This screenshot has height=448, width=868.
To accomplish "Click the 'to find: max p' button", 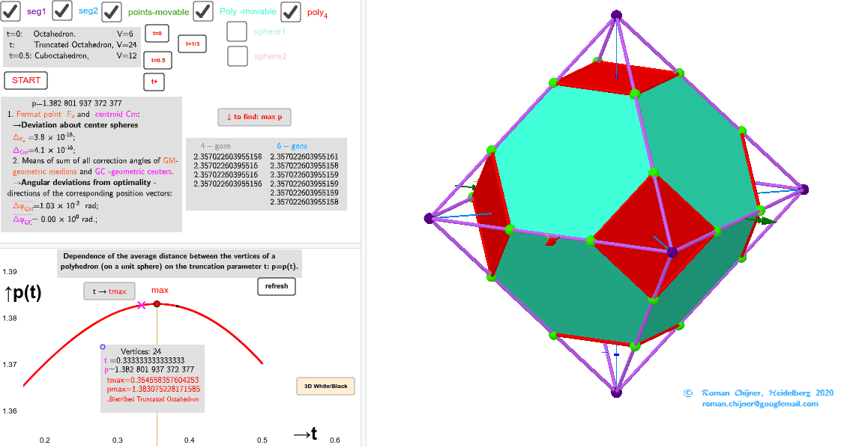I will click(x=253, y=117).
